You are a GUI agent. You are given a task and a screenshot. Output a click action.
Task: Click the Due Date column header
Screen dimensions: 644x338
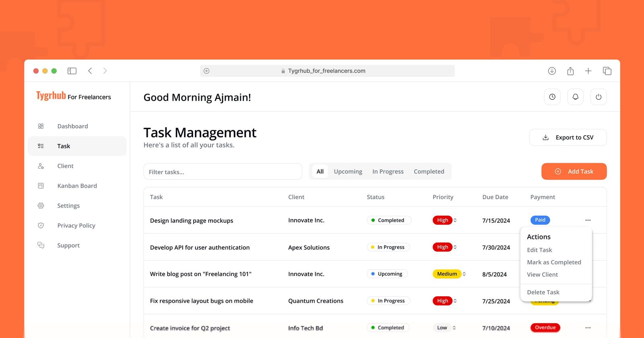(x=495, y=197)
